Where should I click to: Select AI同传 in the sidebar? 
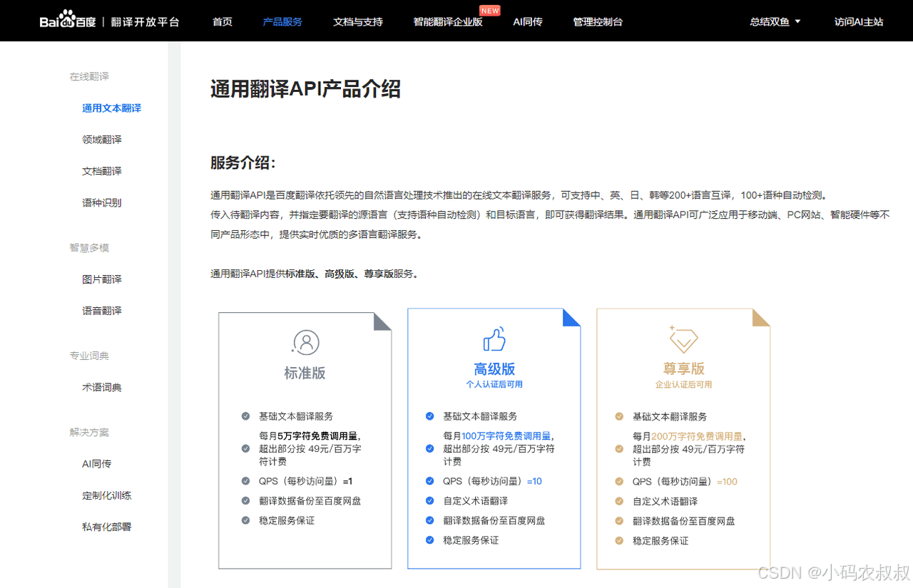[97, 464]
